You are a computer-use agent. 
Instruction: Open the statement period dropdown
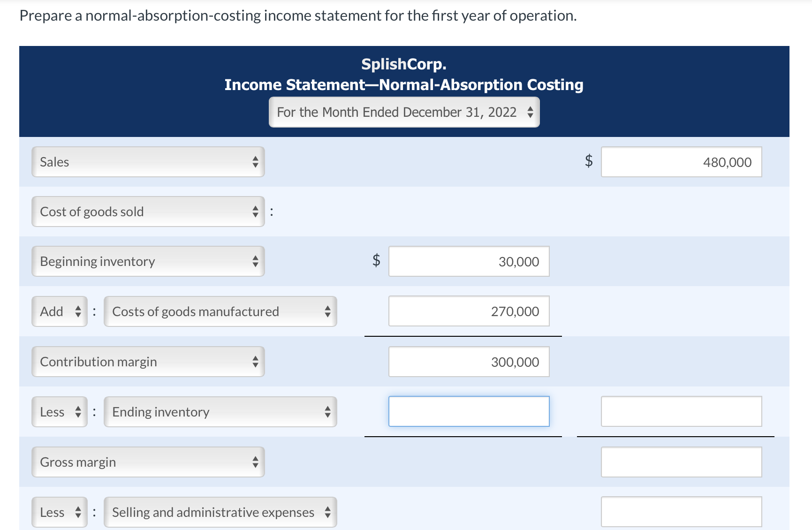tap(404, 112)
